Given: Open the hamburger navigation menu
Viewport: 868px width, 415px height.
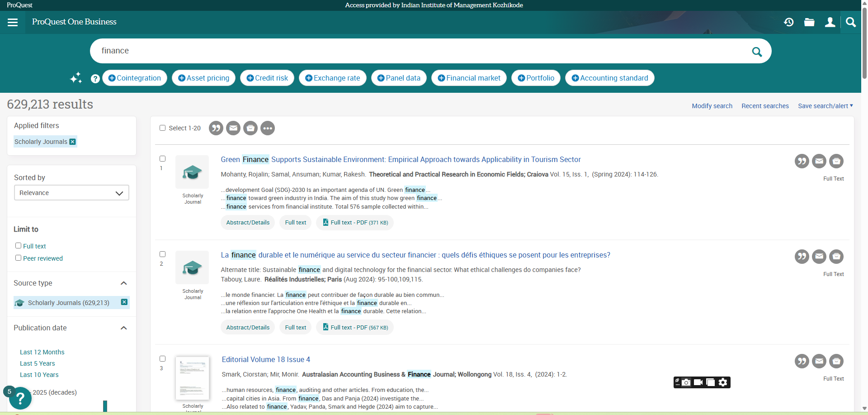Looking at the screenshot, I should coord(13,22).
